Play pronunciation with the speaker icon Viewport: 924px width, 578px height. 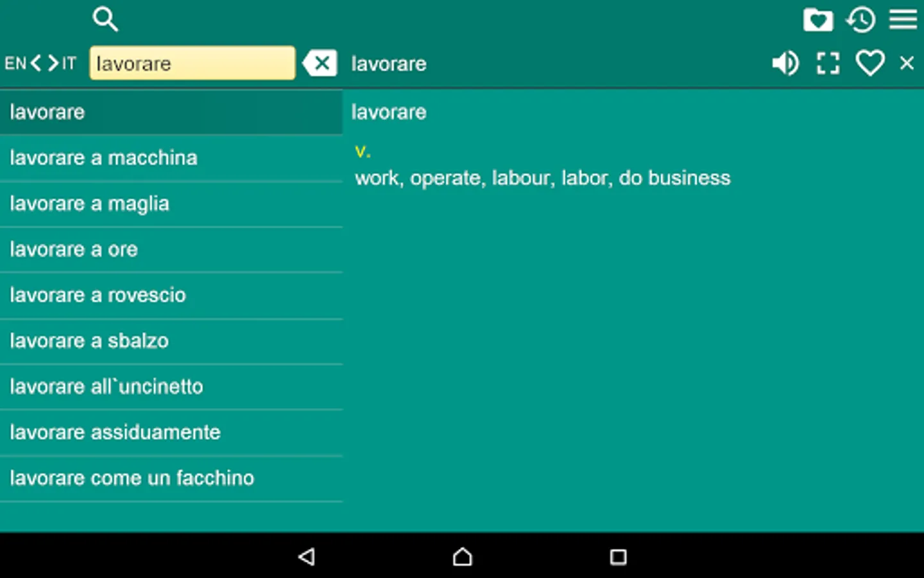click(x=785, y=63)
